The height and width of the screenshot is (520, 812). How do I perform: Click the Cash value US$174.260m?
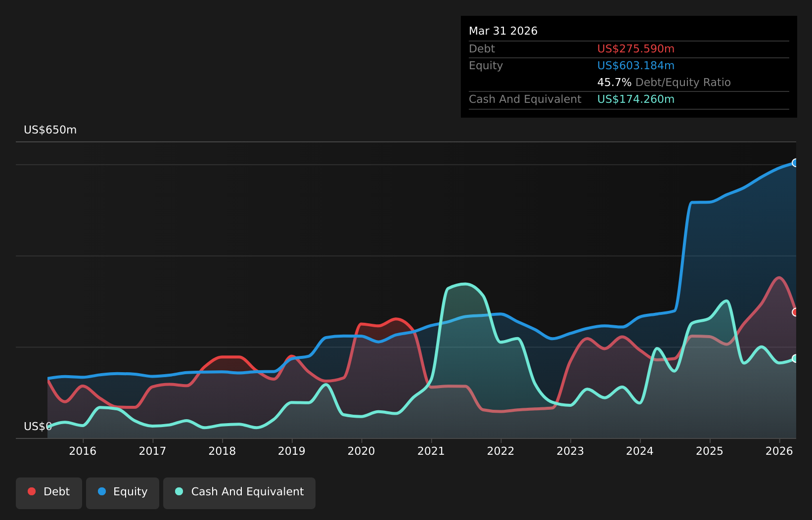635,99
